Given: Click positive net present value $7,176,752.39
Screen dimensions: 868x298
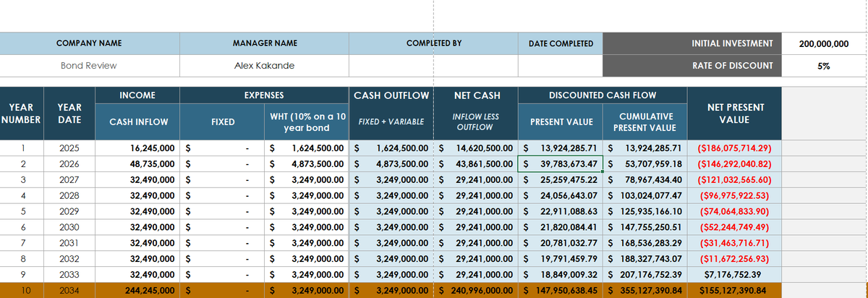Looking at the screenshot, I should pyautogui.click(x=734, y=274).
